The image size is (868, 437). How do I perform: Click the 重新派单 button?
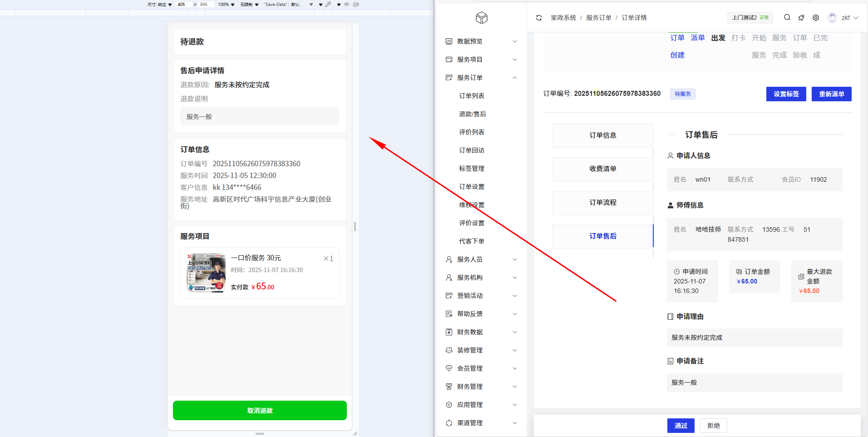pos(832,94)
